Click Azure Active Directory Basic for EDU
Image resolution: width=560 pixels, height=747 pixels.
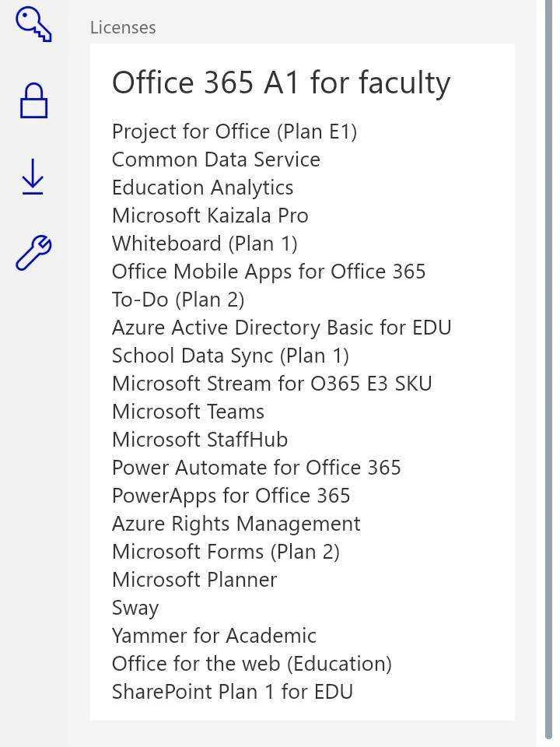click(x=282, y=328)
